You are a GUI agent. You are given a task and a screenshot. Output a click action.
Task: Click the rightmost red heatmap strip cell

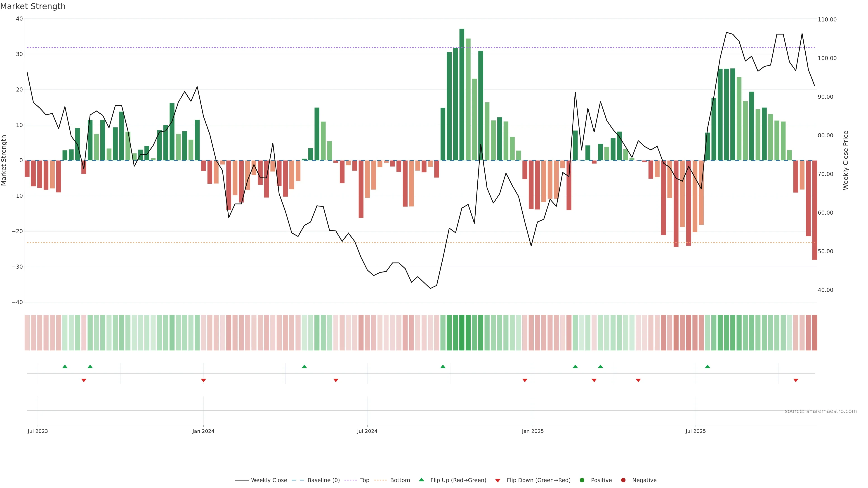814,333
